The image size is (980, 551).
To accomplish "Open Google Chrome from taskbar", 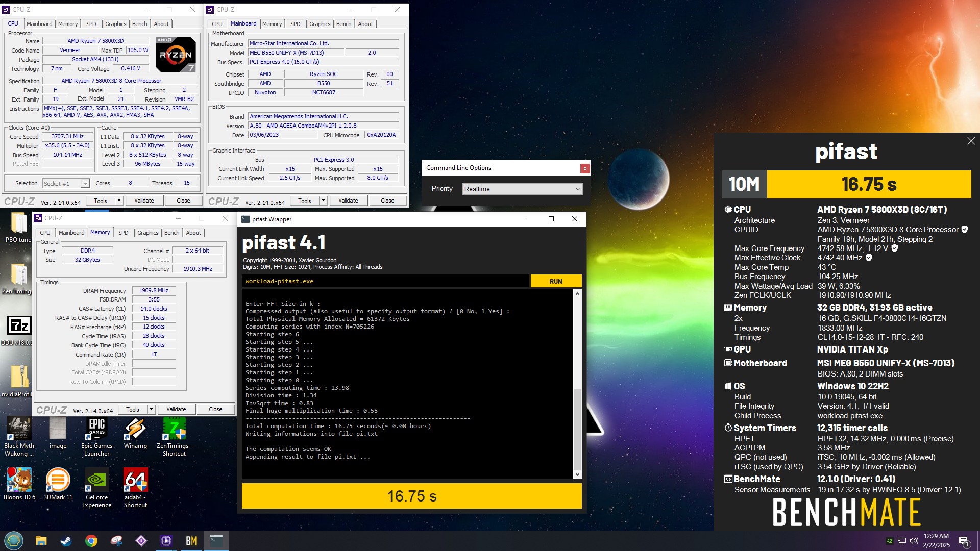I will click(x=91, y=541).
